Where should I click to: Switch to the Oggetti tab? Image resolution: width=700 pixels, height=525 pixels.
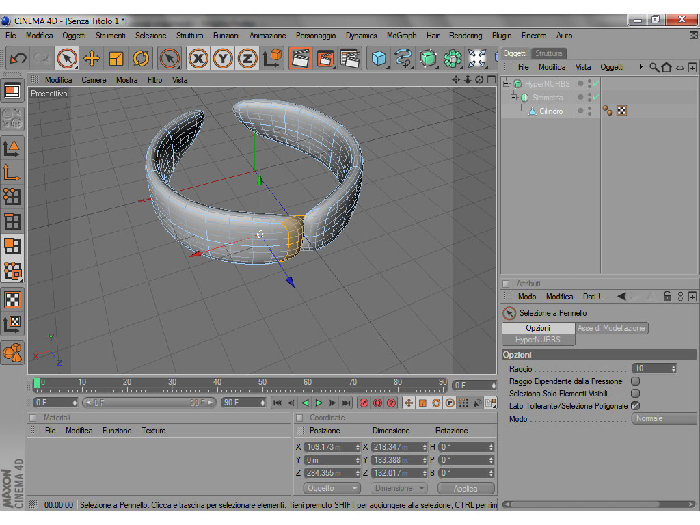coord(515,53)
